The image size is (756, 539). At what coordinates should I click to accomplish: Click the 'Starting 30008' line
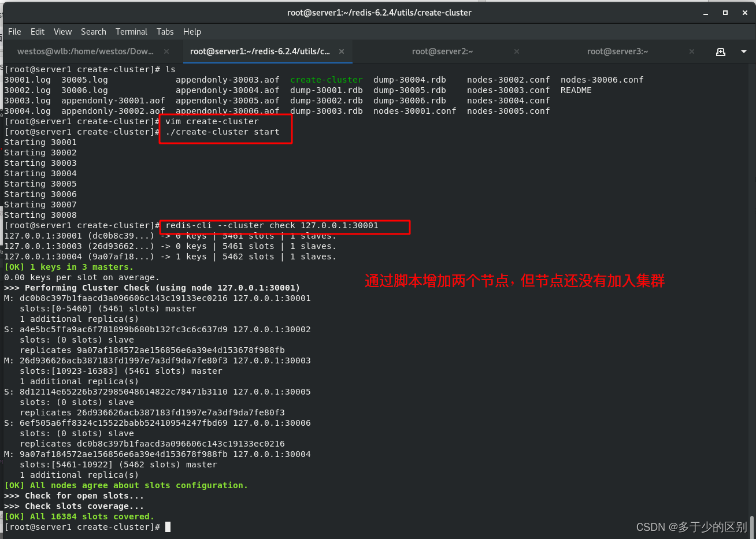pyautogui.click(x=40, y=215)
